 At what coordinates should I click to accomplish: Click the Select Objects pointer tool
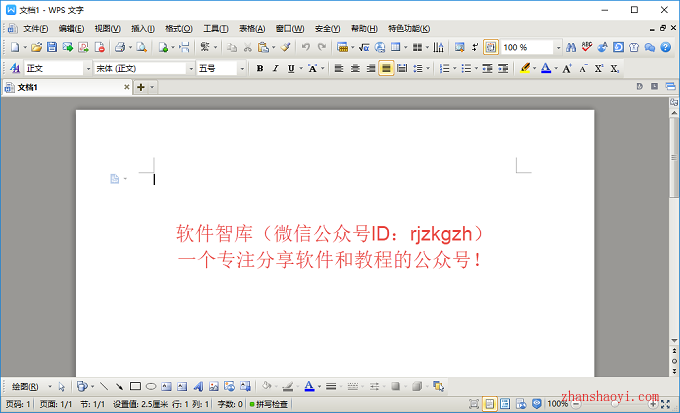point(61,386)
